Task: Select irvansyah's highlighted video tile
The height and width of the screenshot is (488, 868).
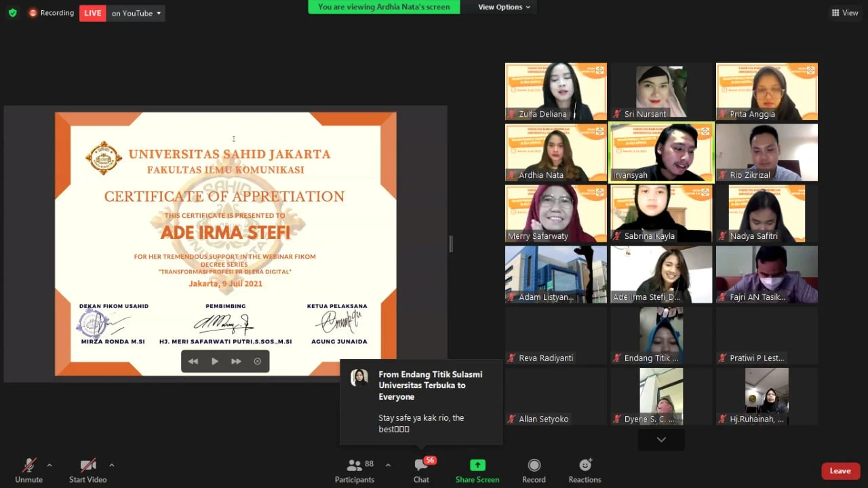Action: 661,153
